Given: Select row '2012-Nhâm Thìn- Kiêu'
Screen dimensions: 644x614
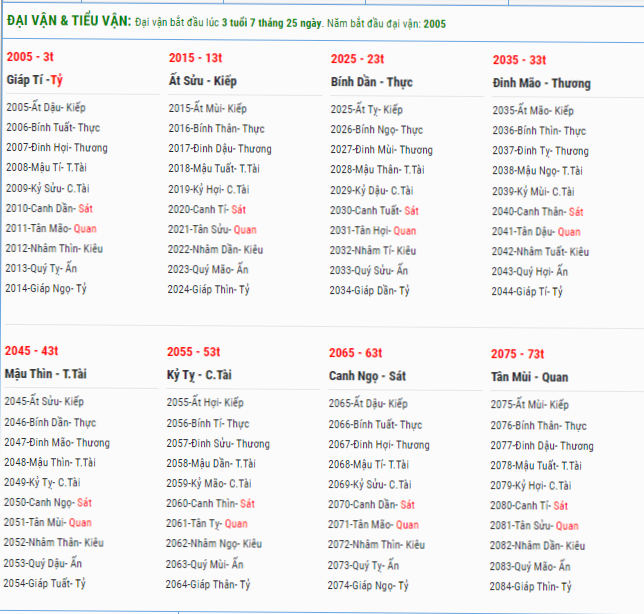Looking at the screenshot, I should point(54,248).
